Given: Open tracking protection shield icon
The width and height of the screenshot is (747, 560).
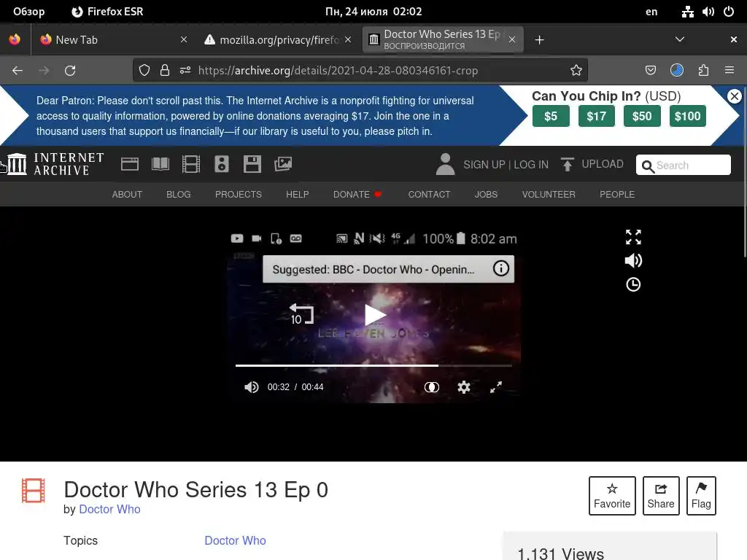Looking at the screenshot, I should click(144, 71).
